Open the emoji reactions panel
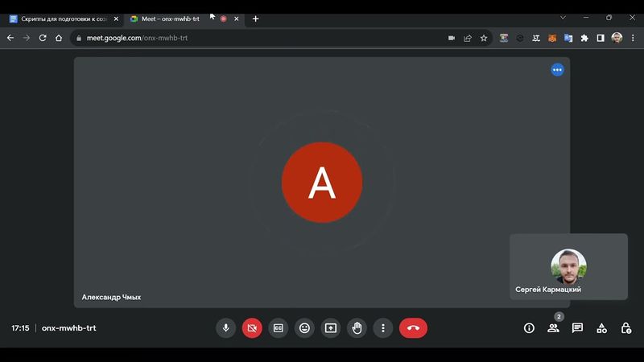 coord(304,328)
